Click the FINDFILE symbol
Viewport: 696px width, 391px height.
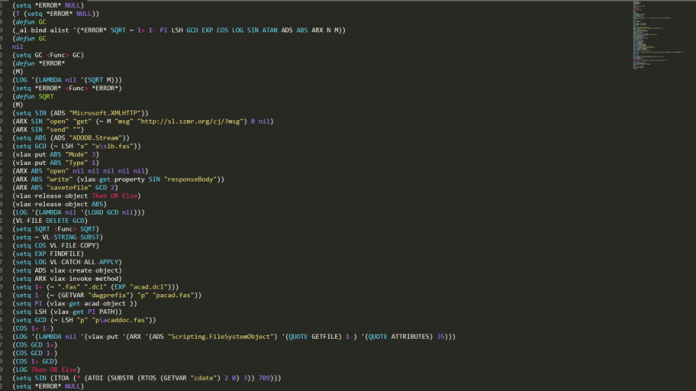pyautogui.click(x=65, y=254)
